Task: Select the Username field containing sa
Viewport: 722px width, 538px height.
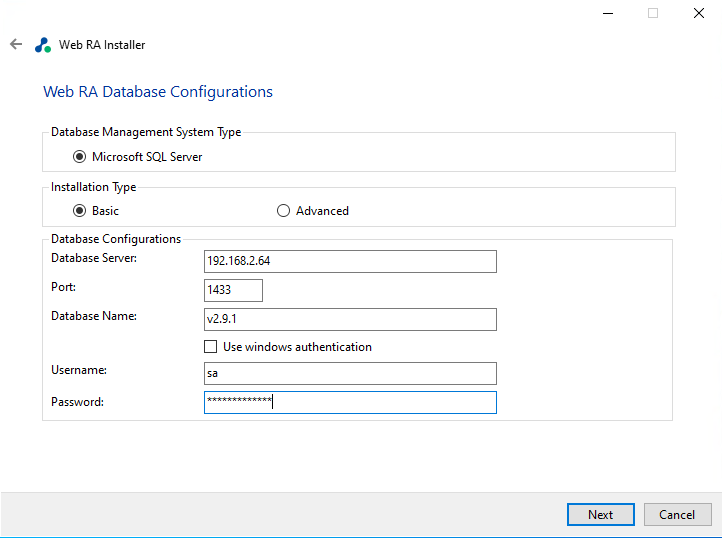Action: pos(349,373)
